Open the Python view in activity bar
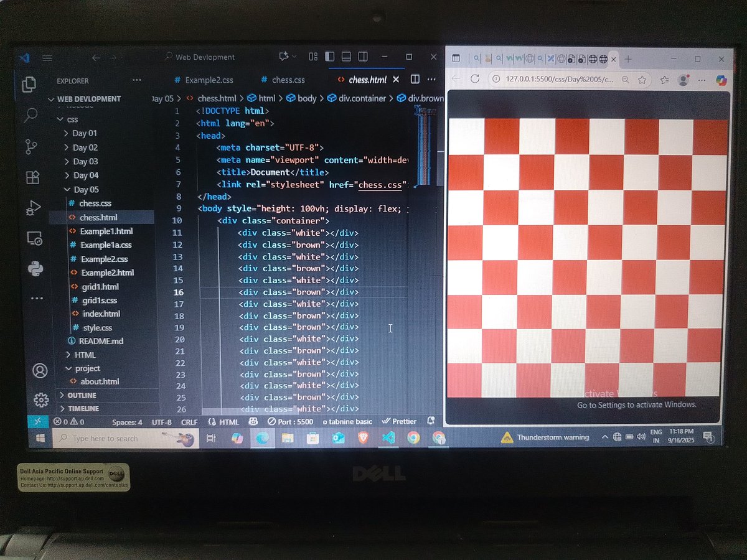Image resolution: width=747 pixels, height=560 pixels. [35, 268]
